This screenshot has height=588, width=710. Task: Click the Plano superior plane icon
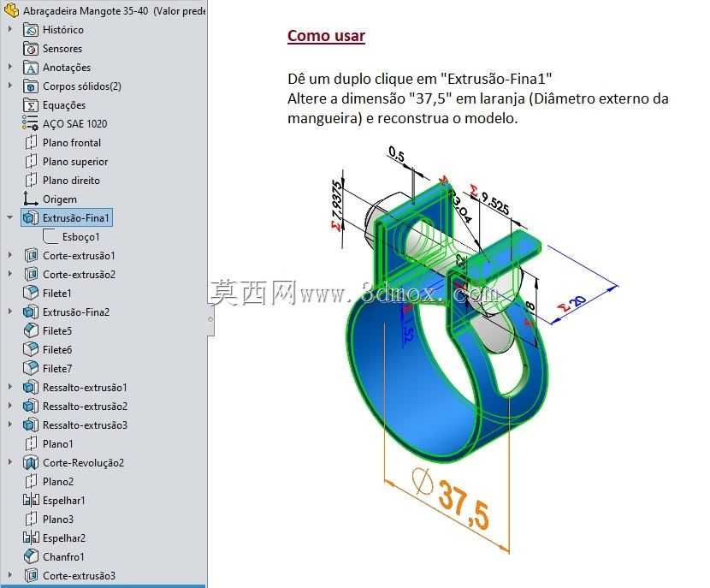click(x=30, y=162)
